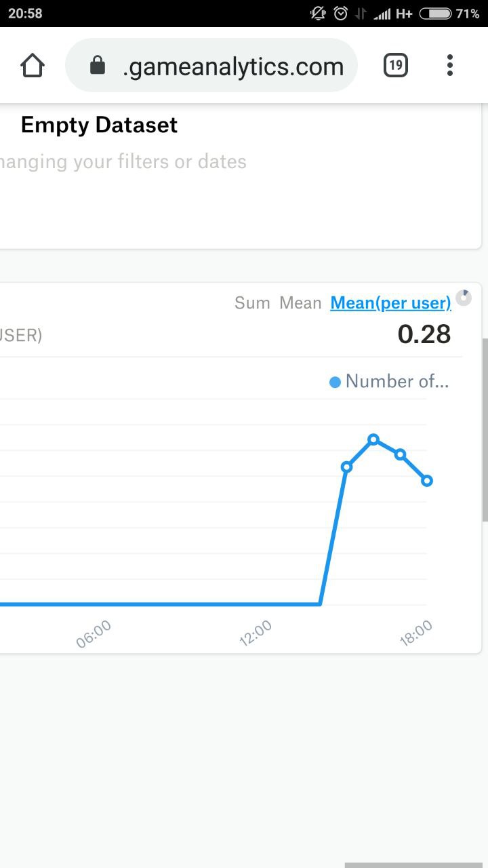Tap the gameanalytics.com address bar
This screenshot has height=868, width=488.
(x=233, y=66)
